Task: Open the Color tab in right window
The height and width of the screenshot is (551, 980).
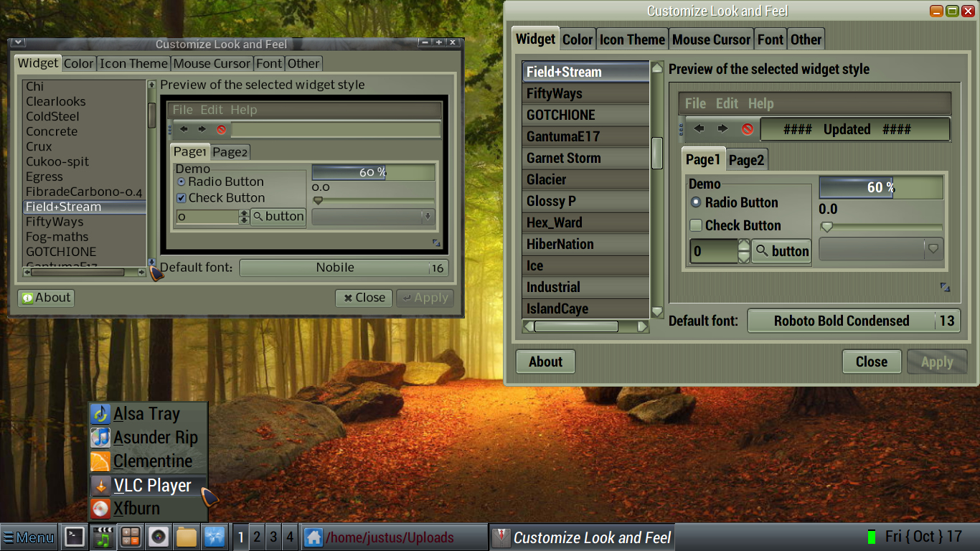Action: (578, 39)
